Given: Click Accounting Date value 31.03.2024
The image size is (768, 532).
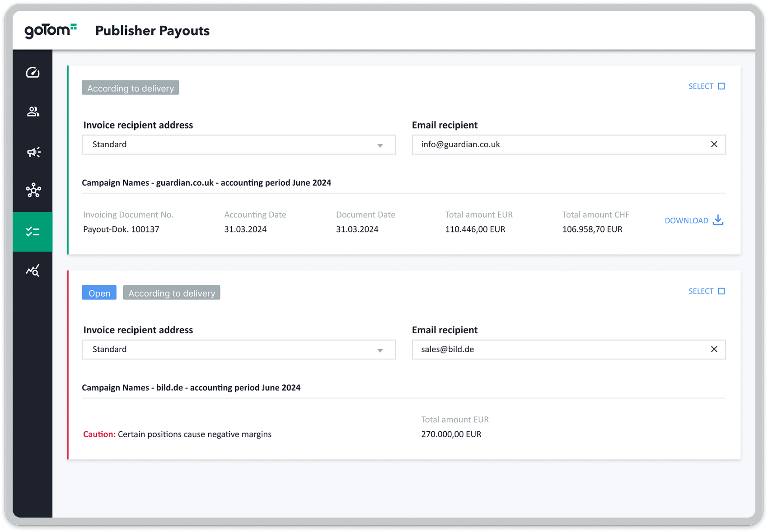Looking at the screenshot, I should 245,229.
